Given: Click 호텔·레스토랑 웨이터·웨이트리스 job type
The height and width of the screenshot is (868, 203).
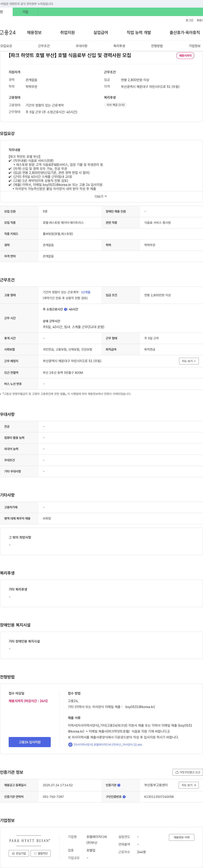Looking at the screenshot, I should click(x=63, y=223).
